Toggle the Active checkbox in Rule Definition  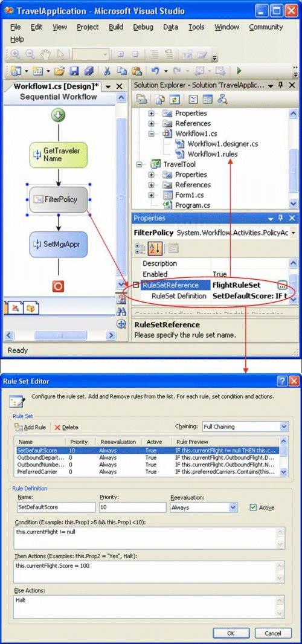pos(253,507)
